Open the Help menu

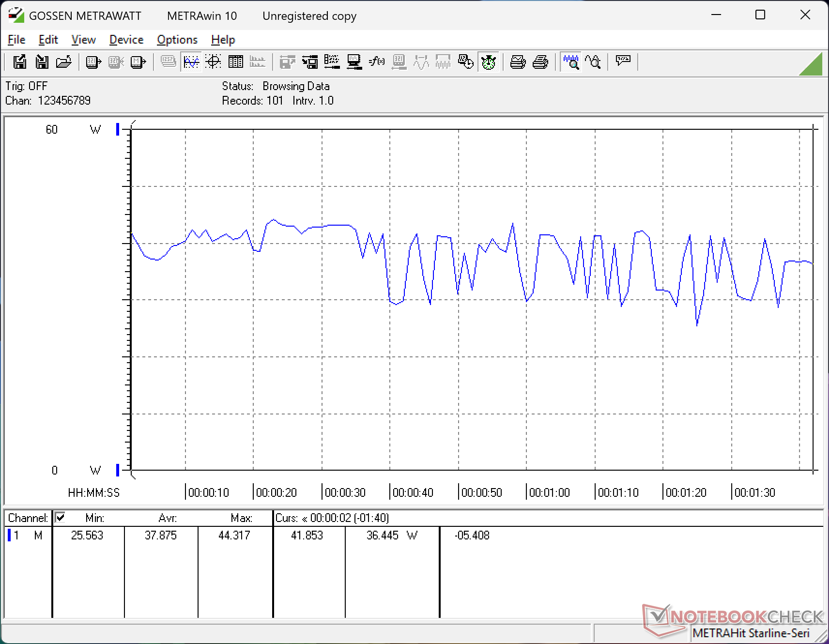[x=223, y=40]
